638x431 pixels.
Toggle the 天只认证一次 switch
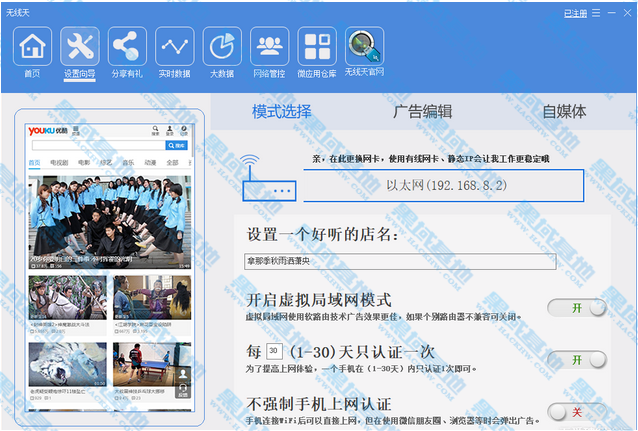[x=576, y=360]
